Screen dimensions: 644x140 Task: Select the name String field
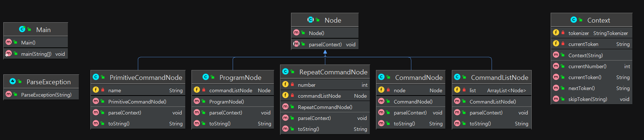tap(138, 90)
